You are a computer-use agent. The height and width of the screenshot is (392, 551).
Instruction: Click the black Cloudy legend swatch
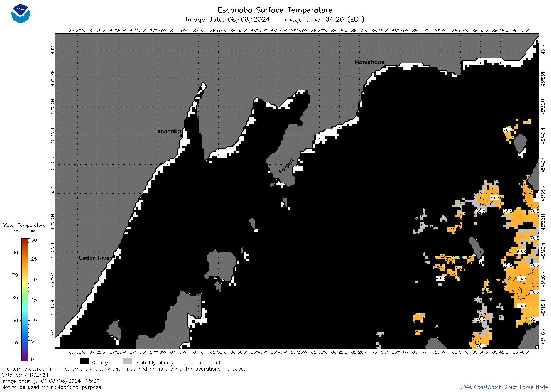[84, 361]
